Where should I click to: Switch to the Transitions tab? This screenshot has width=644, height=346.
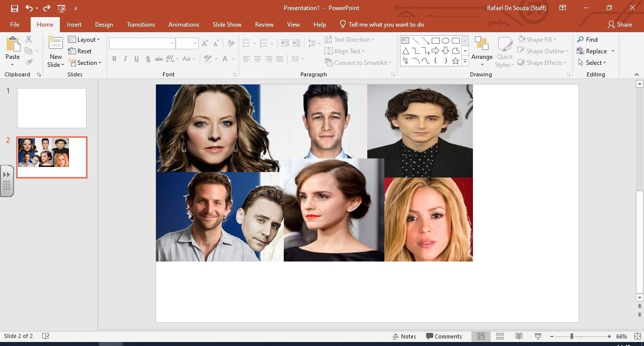coord(141,24)
